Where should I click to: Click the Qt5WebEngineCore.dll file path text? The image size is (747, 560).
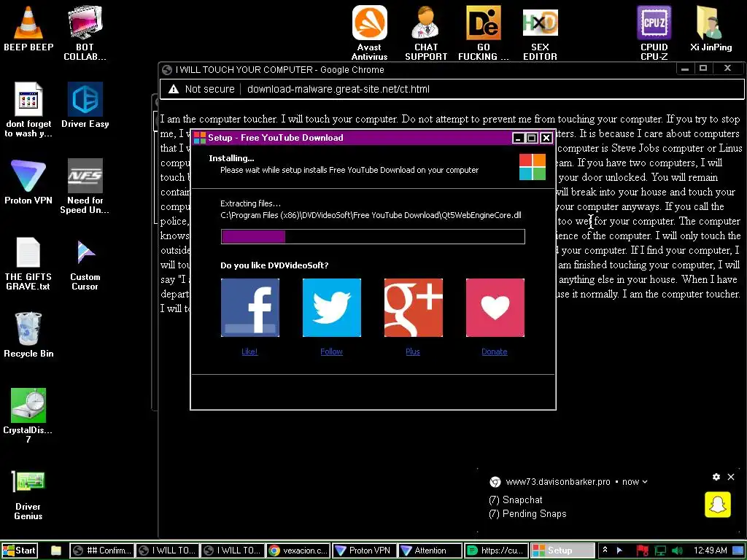pos(371,215)
